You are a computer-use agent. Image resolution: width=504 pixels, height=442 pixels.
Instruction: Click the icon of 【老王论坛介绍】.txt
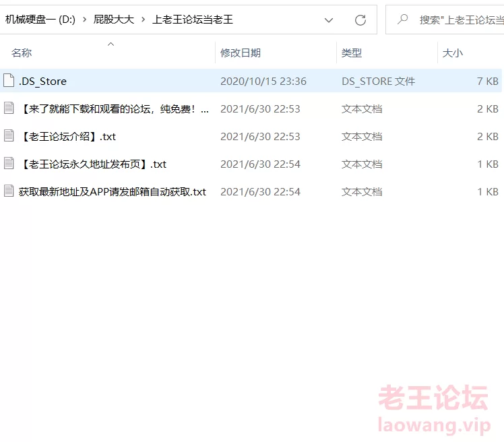point(9,135)
